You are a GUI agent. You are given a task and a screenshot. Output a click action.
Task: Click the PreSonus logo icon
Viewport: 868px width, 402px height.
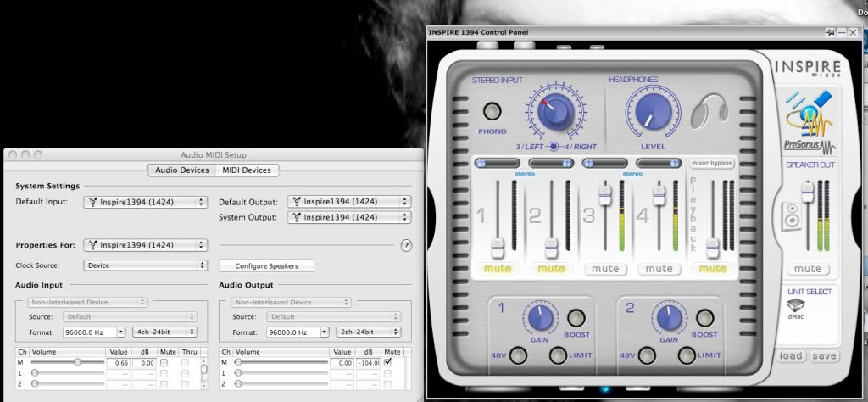(810, 122)
